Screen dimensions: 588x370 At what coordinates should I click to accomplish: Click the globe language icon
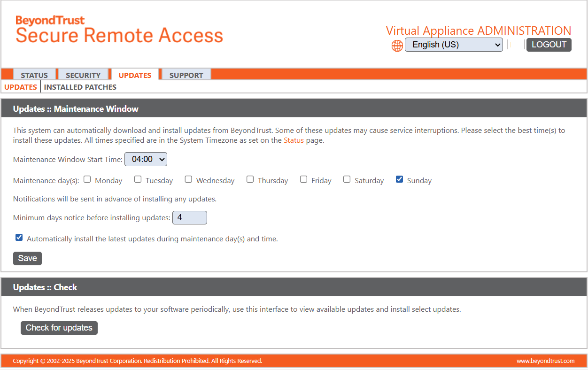(x=397, y=46)
